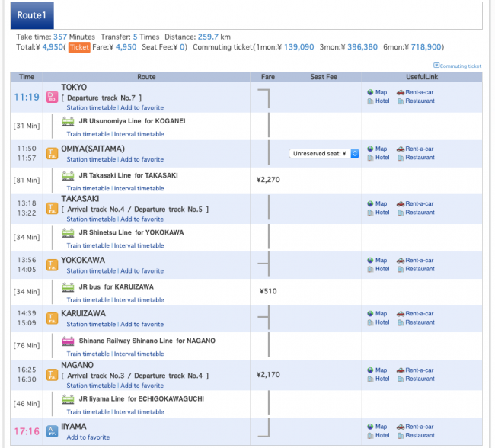Click the Rent-a-car icon in TOKYO row
Screen dimensions: 495x448
[x=401, y=92]
